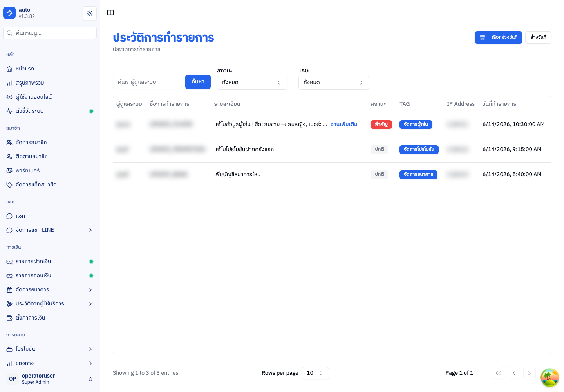Image resolution: width=564 pixels, height=392 pixels.
Task: Expand ช่องทาง submenu chevron
Action: [x=90, y=363]
